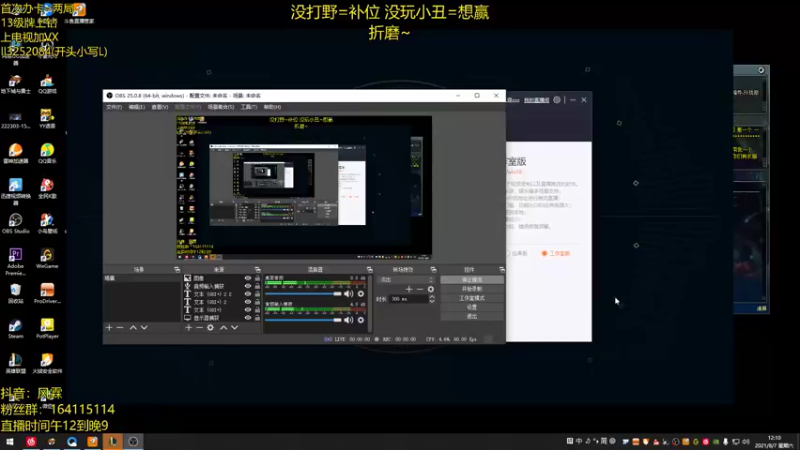The width and height of the screenshot is (800, 450).
Task: Add a new source with the plus button
Action: coord(189,328)
